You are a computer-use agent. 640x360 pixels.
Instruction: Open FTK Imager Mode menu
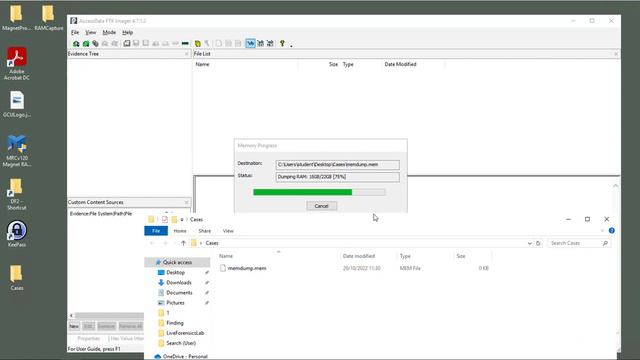click(109, 32)
